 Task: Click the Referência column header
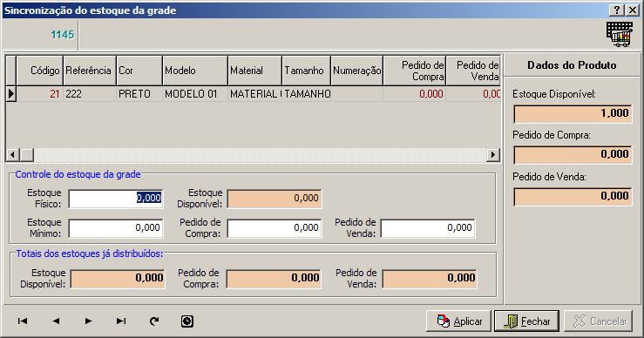pos(90,71)
